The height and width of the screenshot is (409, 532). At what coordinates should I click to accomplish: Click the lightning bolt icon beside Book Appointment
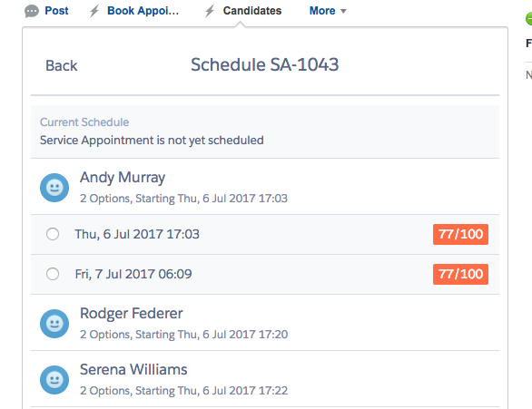click(x=94, y=11)
